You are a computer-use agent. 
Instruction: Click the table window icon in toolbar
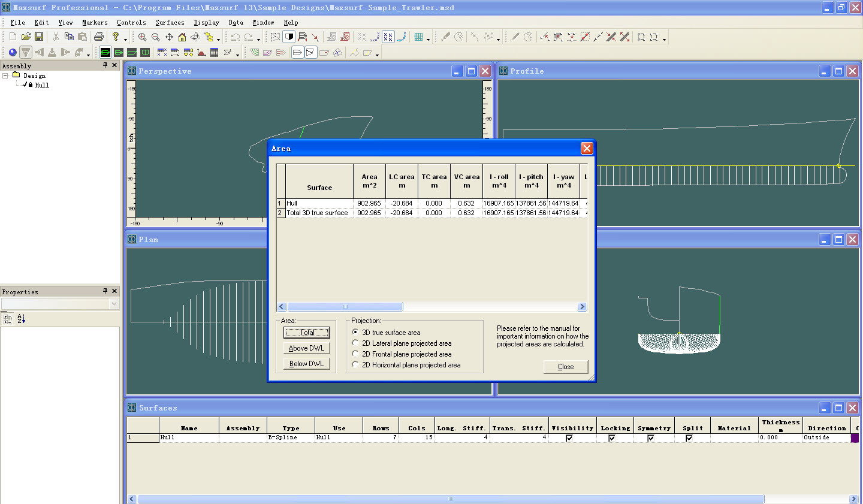point(214,53)
